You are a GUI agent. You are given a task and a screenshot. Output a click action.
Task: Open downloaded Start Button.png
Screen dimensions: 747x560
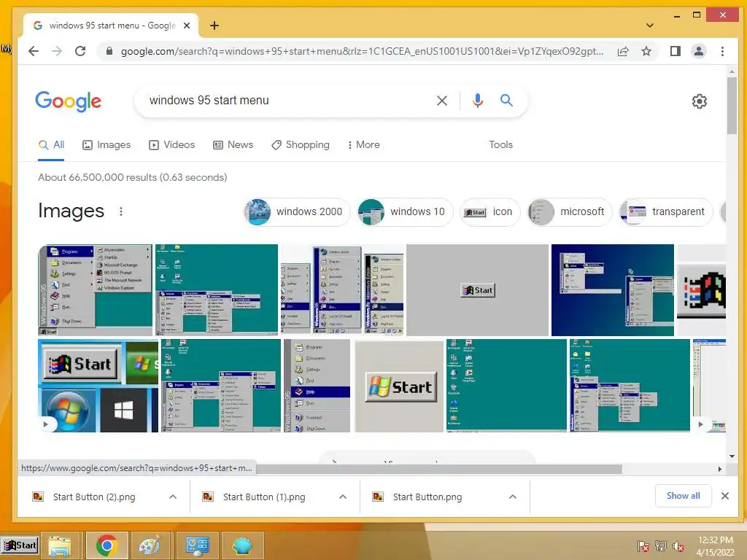pos(427,497)
